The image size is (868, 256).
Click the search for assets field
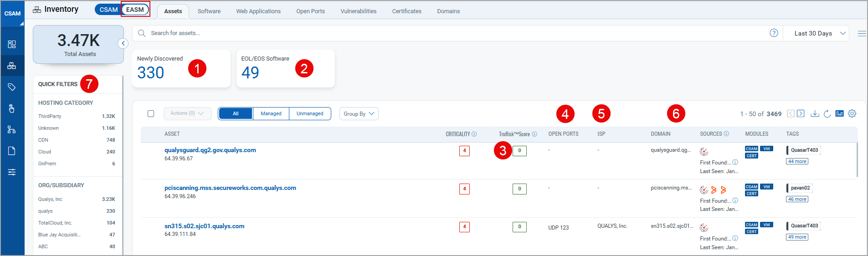[x=457, y=33]
